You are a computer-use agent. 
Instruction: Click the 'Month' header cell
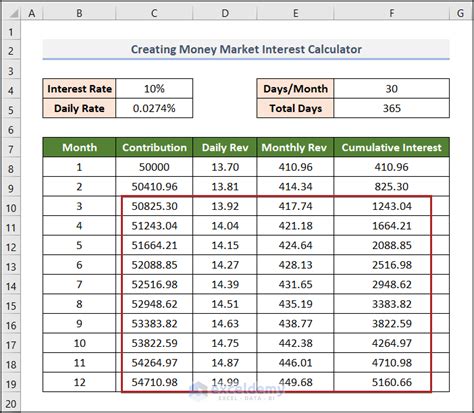pyautogui.click(x=79, y=147)
